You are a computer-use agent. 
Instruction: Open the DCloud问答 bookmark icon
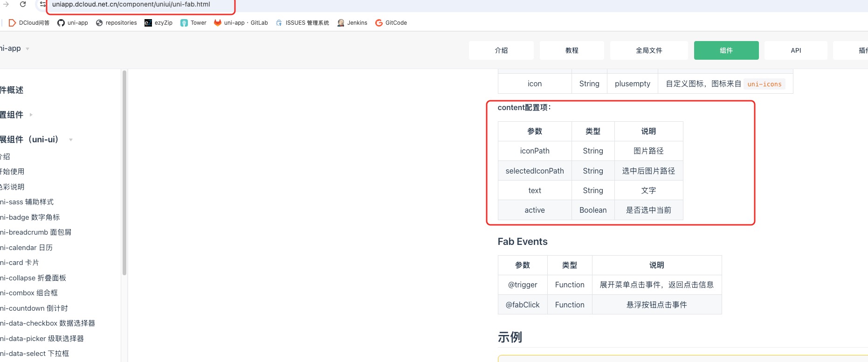pos(13,23)
